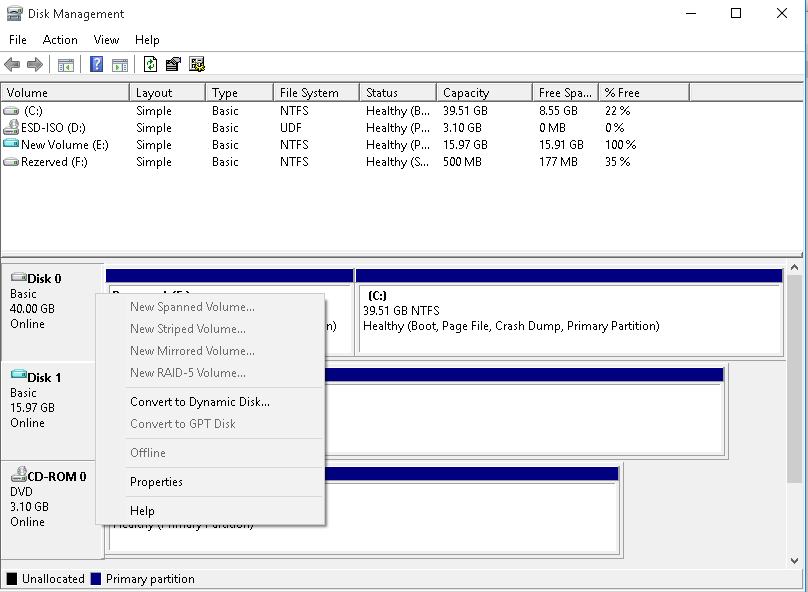Click the black Unallocated legend swatch
Viewport: 808px width, 592px height.
click(11, 579)
